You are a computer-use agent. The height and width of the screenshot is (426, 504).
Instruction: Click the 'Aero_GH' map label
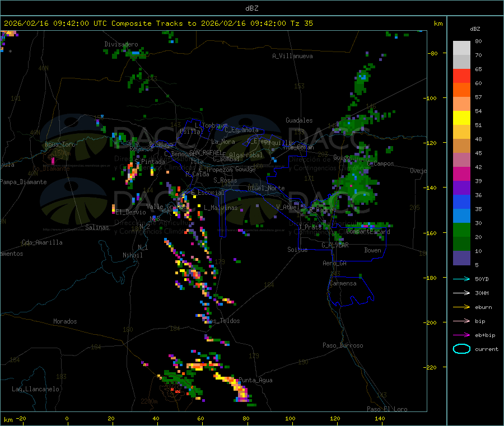click(x=335, y=263)
